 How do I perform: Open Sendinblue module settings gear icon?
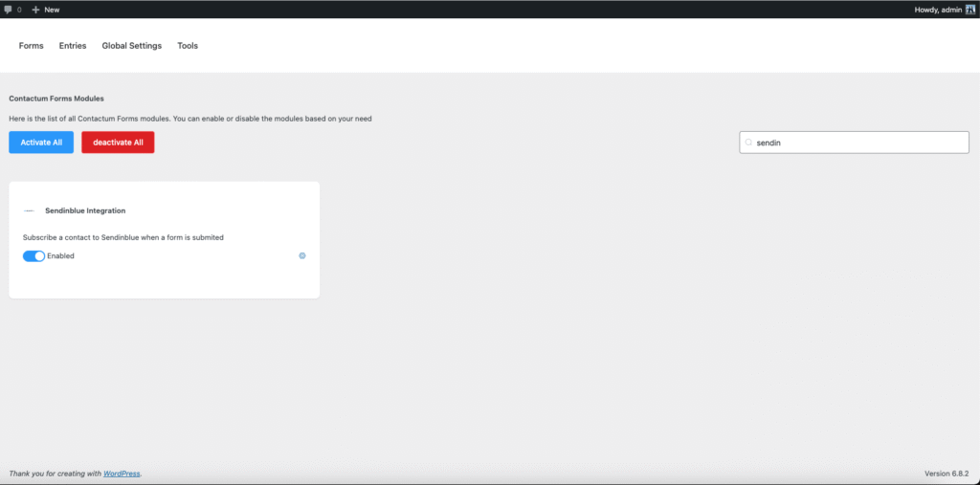[x=302, y=255]
